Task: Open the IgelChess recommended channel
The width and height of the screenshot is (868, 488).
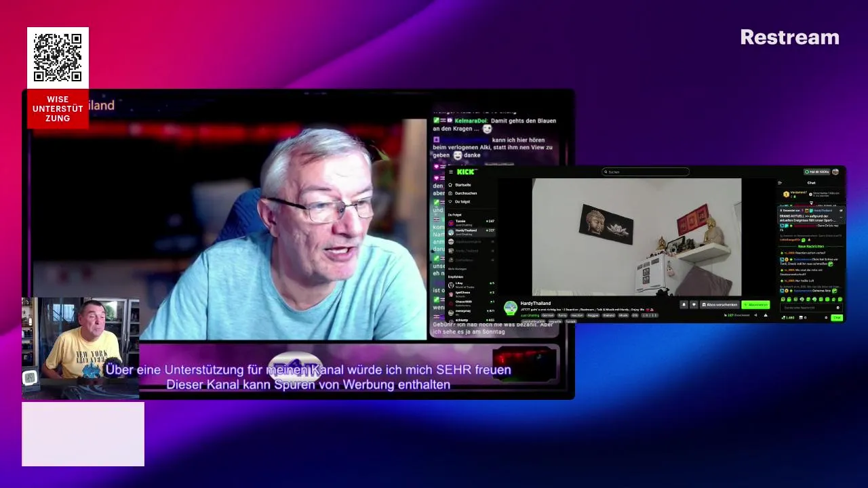Action: click(471, 293)
